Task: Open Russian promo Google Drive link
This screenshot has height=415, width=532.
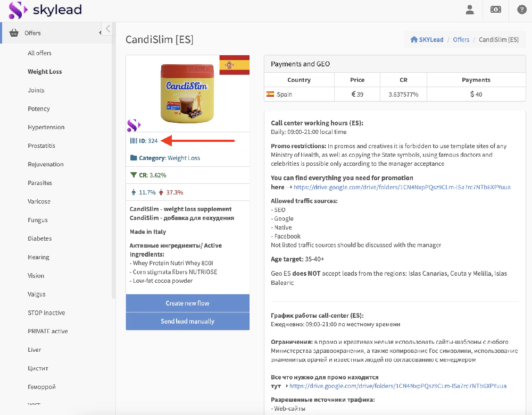Action: pyautogui.click(x=398, y=386)
